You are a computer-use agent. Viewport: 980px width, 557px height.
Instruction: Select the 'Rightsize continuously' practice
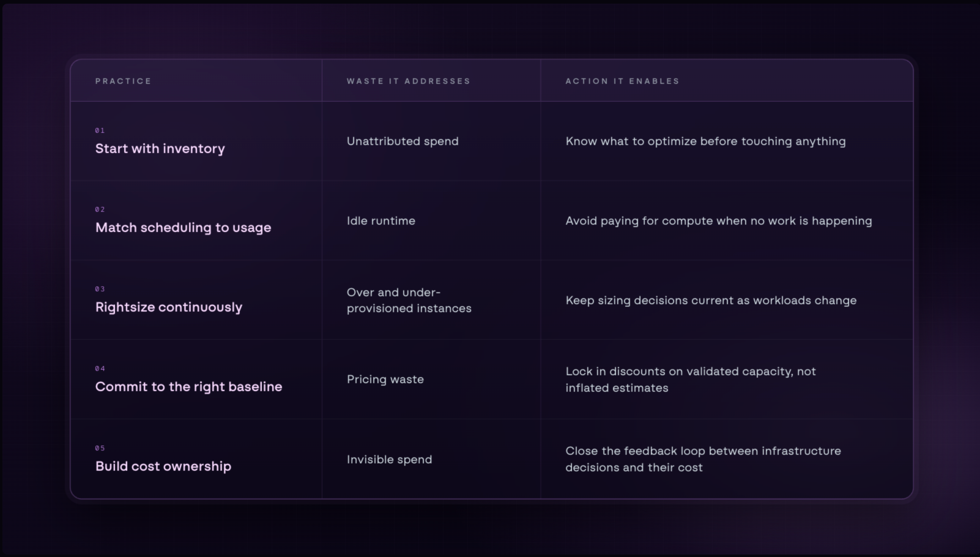[x=168, y=307]
